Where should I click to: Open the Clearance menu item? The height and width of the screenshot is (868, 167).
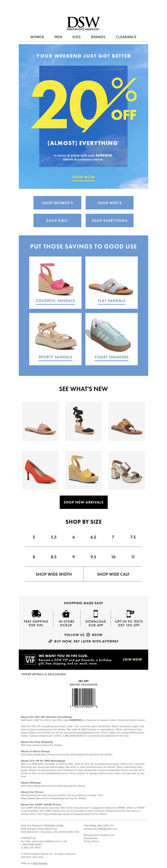tap(126, 37)
